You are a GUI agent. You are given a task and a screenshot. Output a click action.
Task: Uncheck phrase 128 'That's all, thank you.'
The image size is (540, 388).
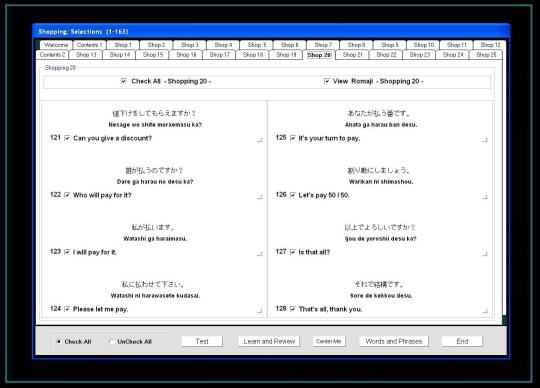click(293, 309)
